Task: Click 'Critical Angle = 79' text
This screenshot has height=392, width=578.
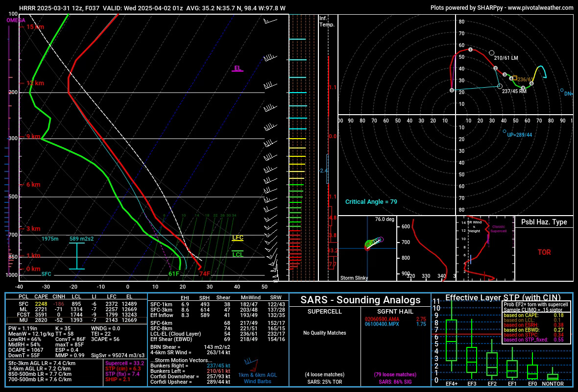Action: point(371,202)
